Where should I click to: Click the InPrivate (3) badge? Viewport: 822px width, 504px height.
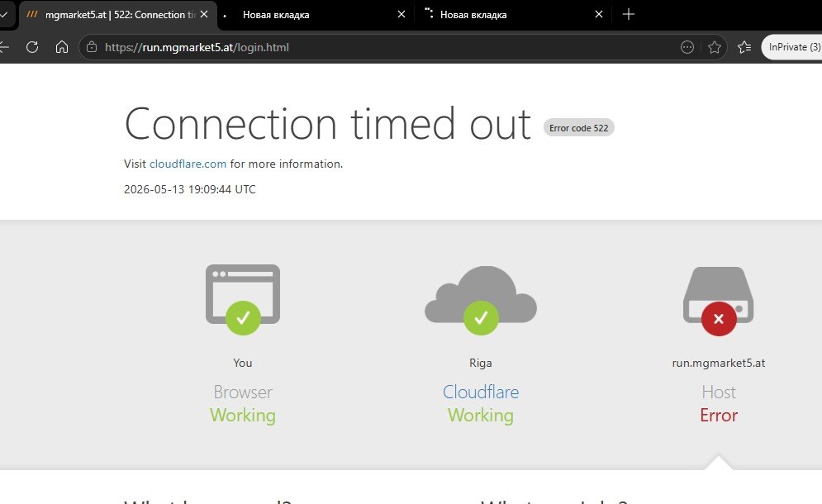[x=792, y=47]
